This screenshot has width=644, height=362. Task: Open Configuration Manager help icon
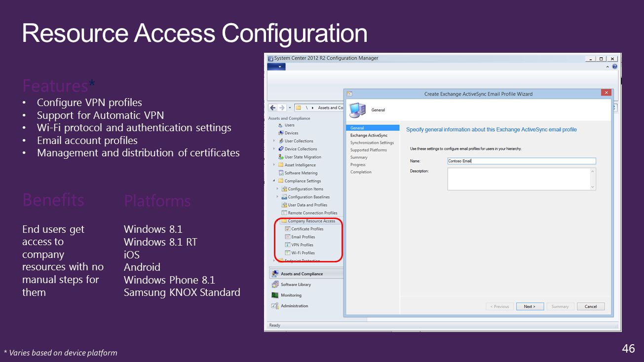(615, 67)
